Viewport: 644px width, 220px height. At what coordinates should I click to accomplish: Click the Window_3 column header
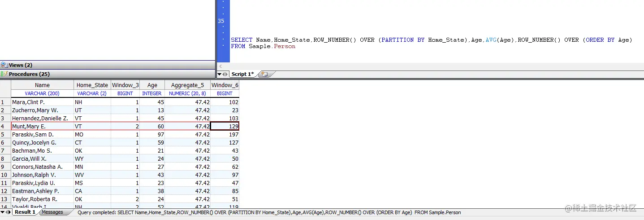(x=125, y=85)
